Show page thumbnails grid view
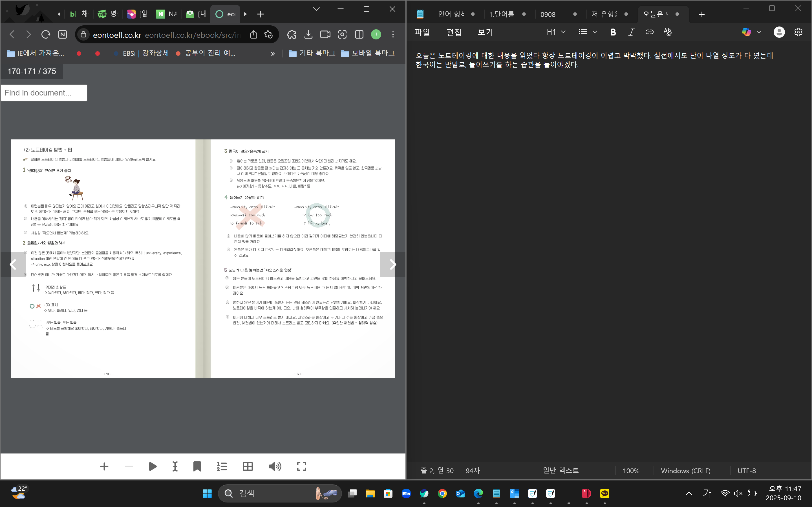Image resolution: width=812 pixels, height=507 pixels. pos(248,466)
